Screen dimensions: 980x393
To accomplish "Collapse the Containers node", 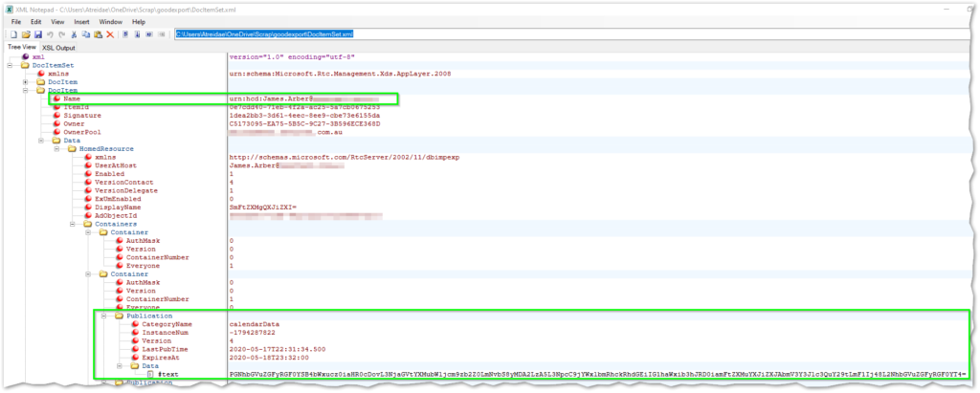I will 73,224.
